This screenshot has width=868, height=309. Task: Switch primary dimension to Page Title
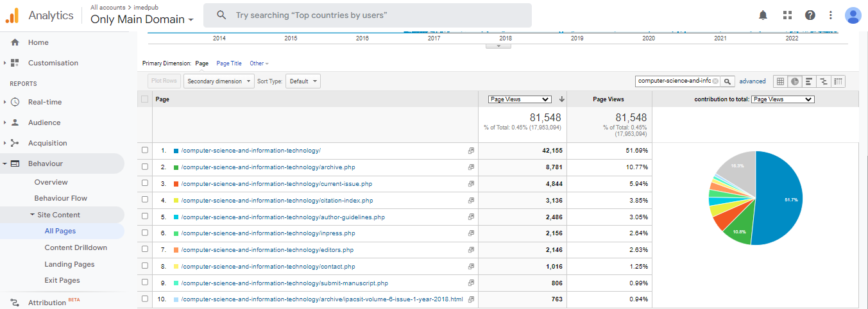tap(229, 63)
